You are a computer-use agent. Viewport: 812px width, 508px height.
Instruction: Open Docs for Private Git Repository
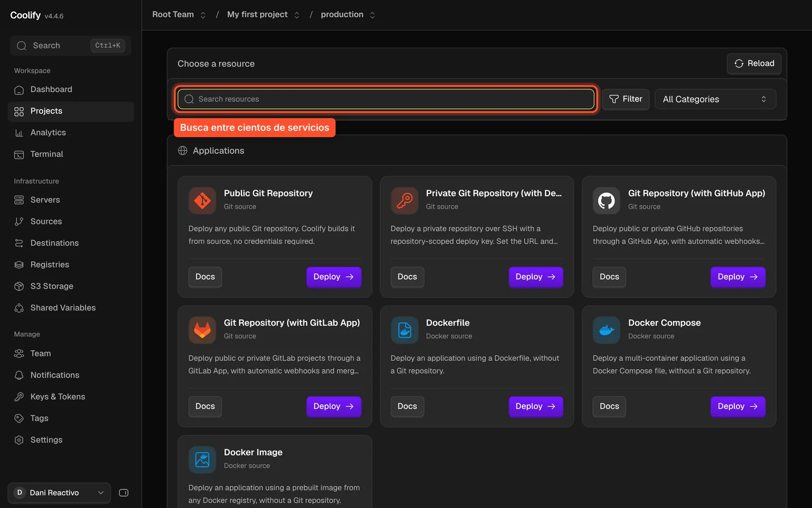coord(407,277)
